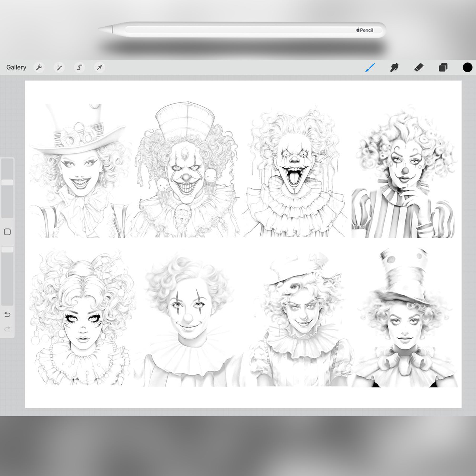Return to the Gallery
The width and height of the screenshot is (476, 476).
click(x=16, y=67)
